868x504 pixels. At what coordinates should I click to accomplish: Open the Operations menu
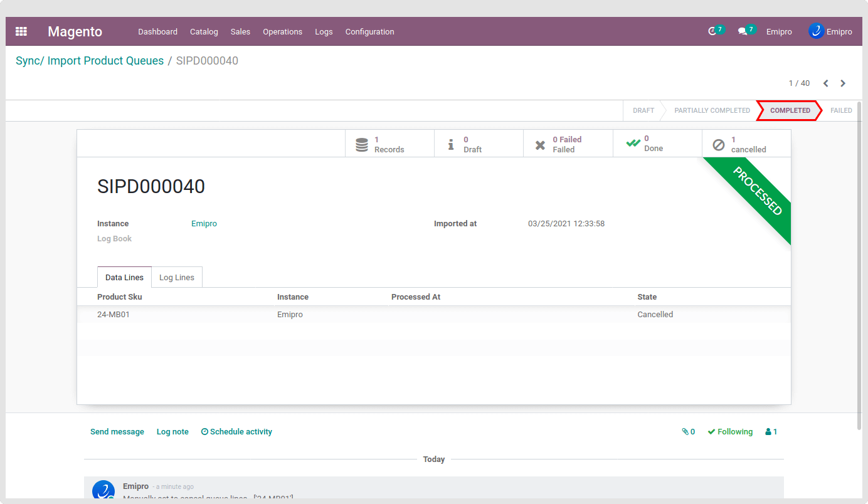282,31
